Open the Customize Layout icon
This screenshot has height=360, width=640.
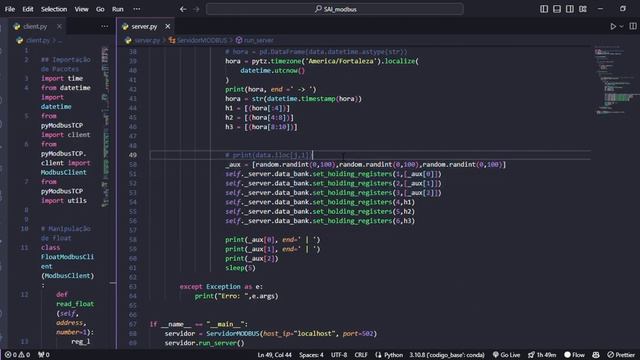583,9
